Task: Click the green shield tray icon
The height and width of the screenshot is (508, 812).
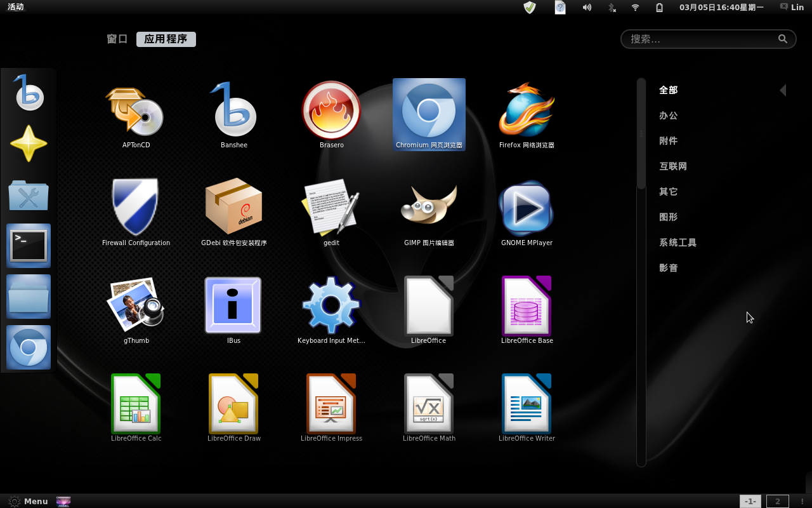Action: point(530,7)
